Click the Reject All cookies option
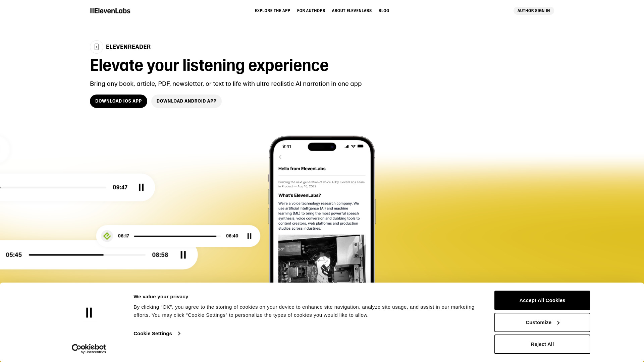 (542, 344)
